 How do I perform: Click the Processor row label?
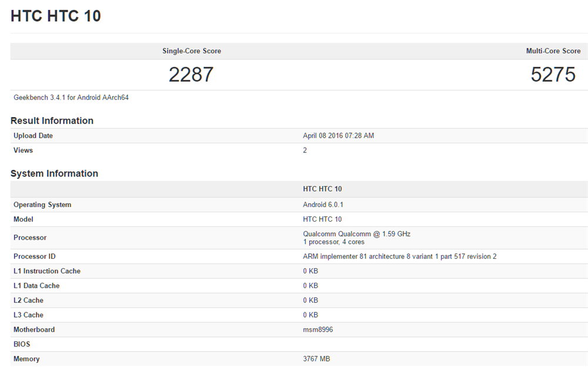pos(30,238)
